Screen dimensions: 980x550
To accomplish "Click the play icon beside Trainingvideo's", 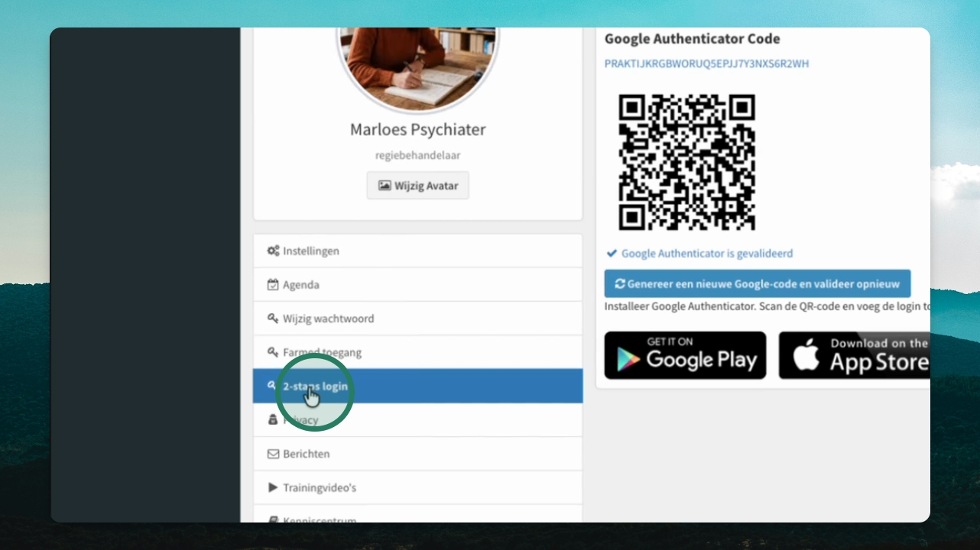I will 273,487.
